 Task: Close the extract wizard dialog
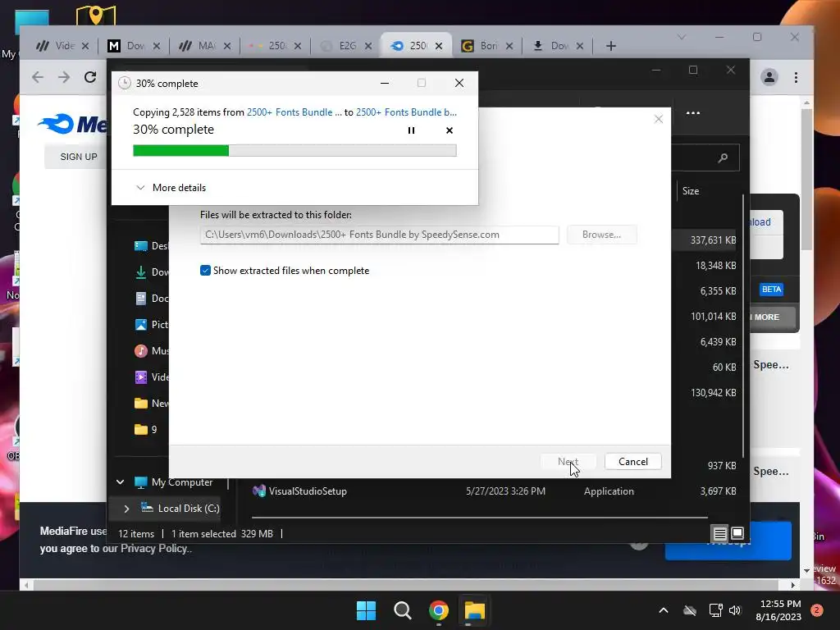(x=659, y=119)
